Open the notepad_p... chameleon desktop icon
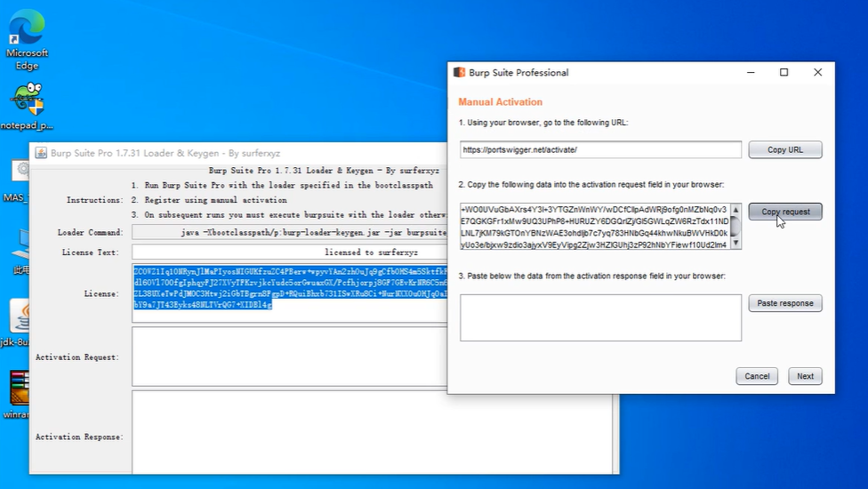This screenshot has height=489, width=868. [27, 106]
